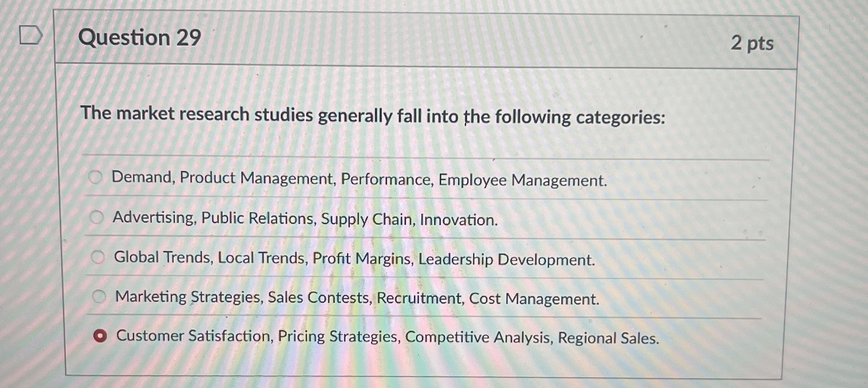Click the Question 29 header
Screen dimensions: 868x388
[x=139, y=37]
